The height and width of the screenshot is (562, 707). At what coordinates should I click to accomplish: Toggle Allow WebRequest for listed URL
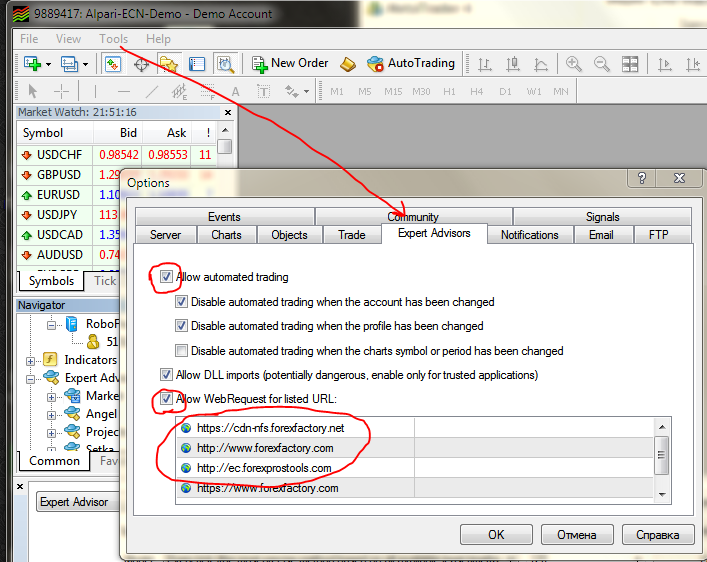(x=166, y=399)
